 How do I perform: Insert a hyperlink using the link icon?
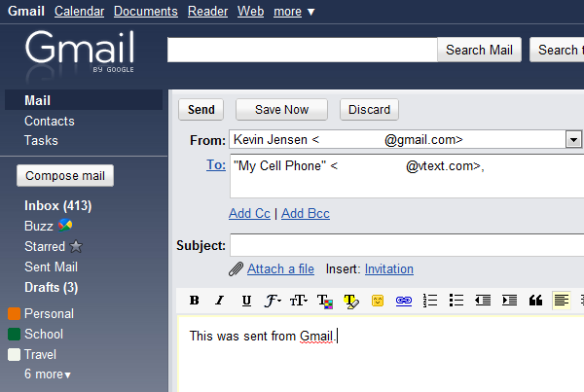coord(404,300)
